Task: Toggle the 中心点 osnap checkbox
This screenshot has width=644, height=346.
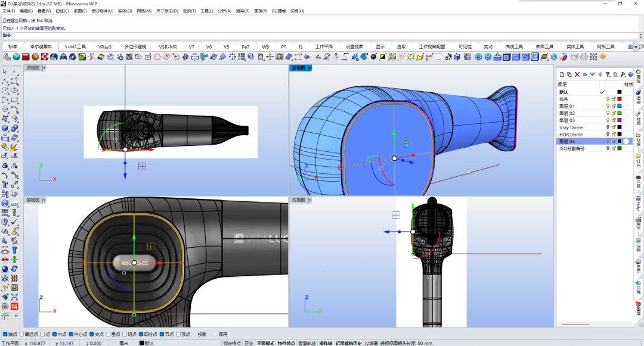Action: tap(70, 334)
